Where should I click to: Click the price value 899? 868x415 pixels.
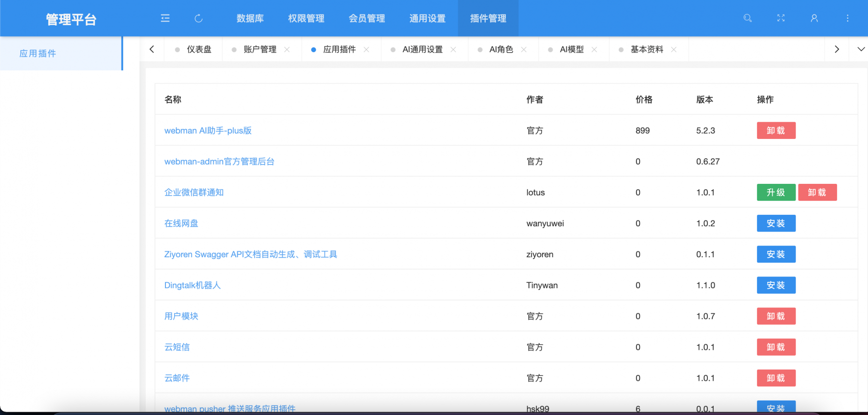tap(643, 130)
